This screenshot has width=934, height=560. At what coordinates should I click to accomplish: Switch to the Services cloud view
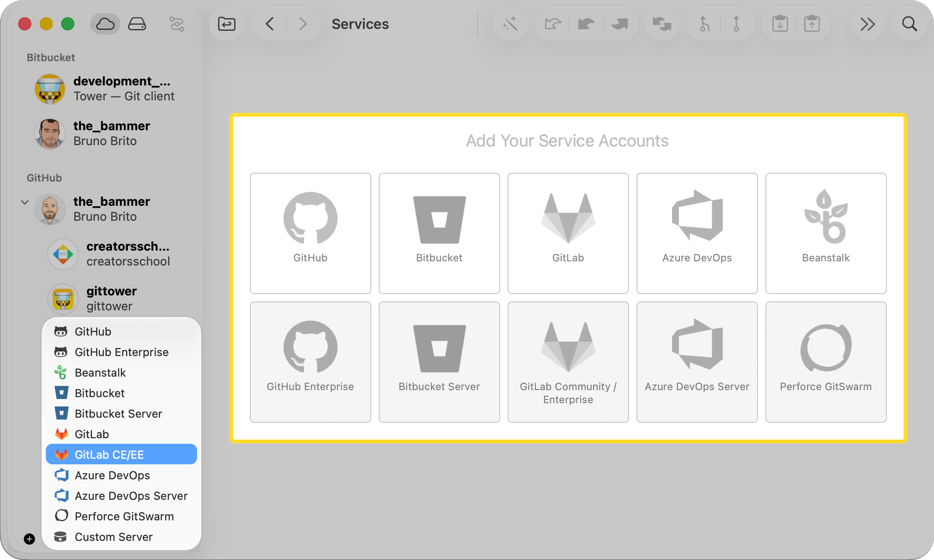[x=105, y=24]
